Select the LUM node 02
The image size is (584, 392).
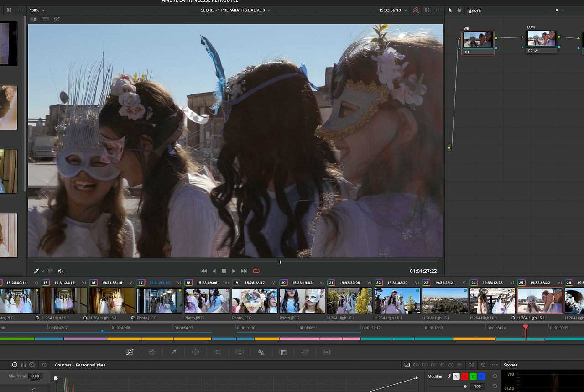point(542,42)
